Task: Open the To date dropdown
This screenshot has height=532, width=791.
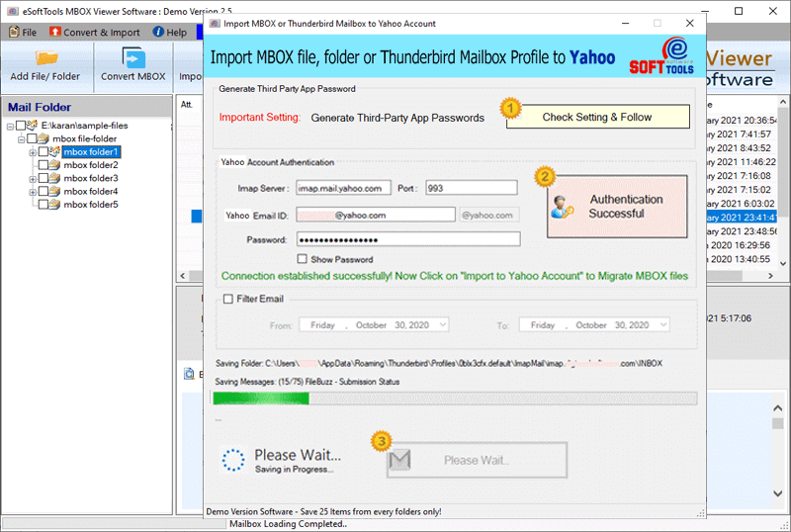Action: pyautogui.click(x=663, y=325)
